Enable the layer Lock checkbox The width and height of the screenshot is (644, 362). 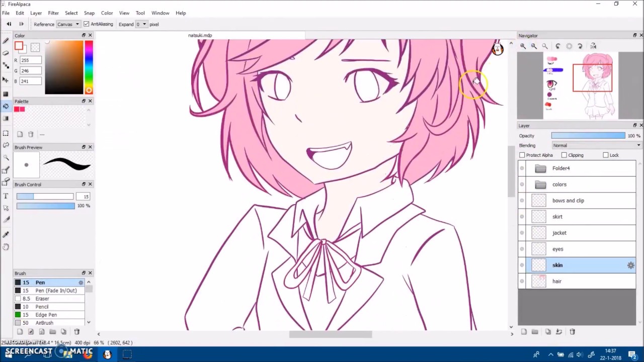606,155
